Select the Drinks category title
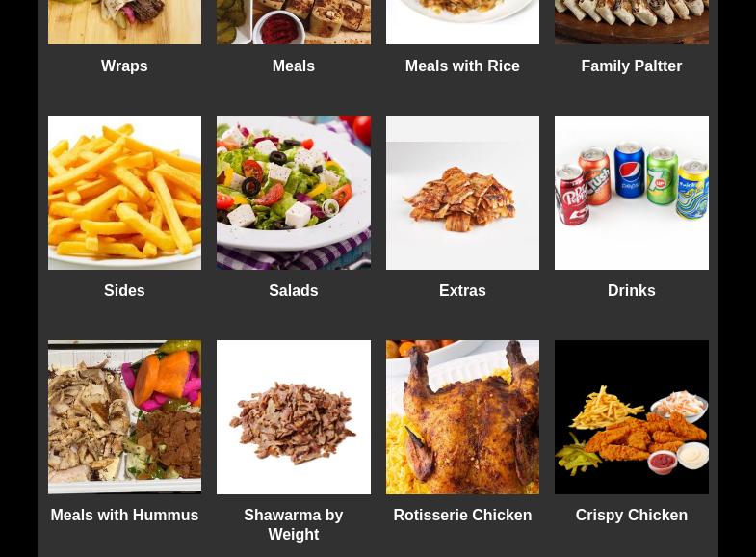Image resolution: width=756 pixels, height=557 pixels. (x=632, y=291)
